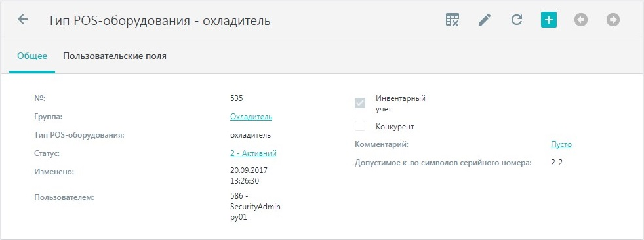Go to the next record arrow
Screen dimensions: 644x240
click(x=613, y=20)
